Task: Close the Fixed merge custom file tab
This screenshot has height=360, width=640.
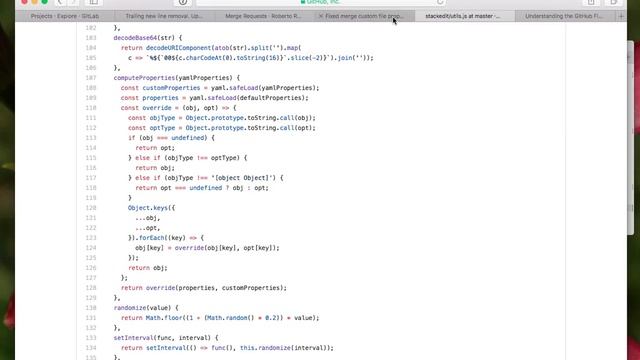Action: [x=321, y=16]
